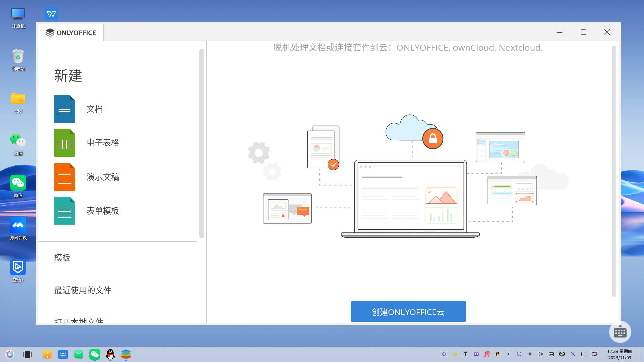Create a new 演示文稿 presentation
Image resolution: width=644 pixels, height=362 pixels.
86,177
